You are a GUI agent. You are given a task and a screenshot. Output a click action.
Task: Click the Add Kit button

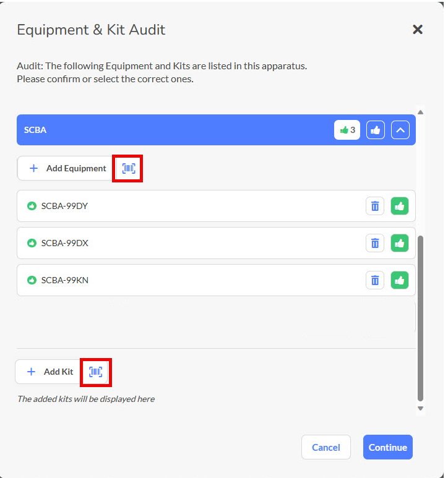[x=50, y=372]
